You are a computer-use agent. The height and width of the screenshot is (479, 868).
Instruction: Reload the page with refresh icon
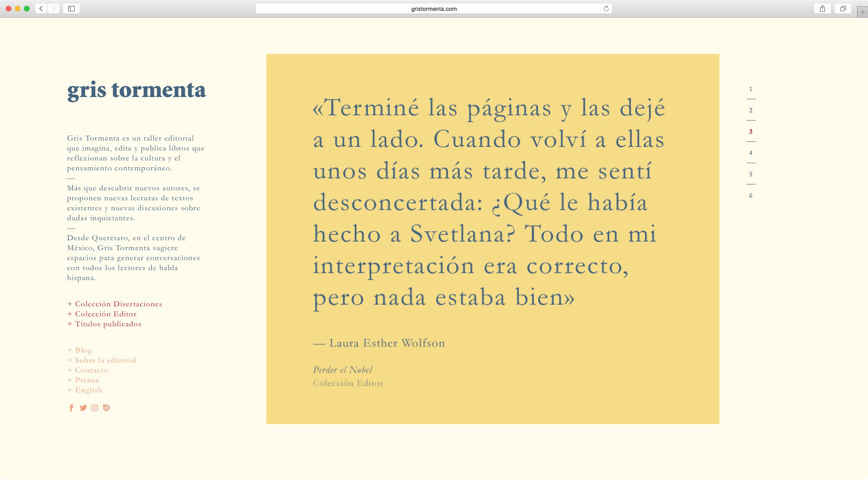[x=606, y=9]
